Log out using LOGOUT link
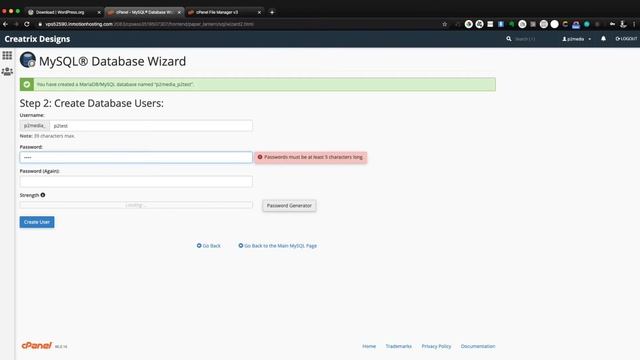 point(626,39)
